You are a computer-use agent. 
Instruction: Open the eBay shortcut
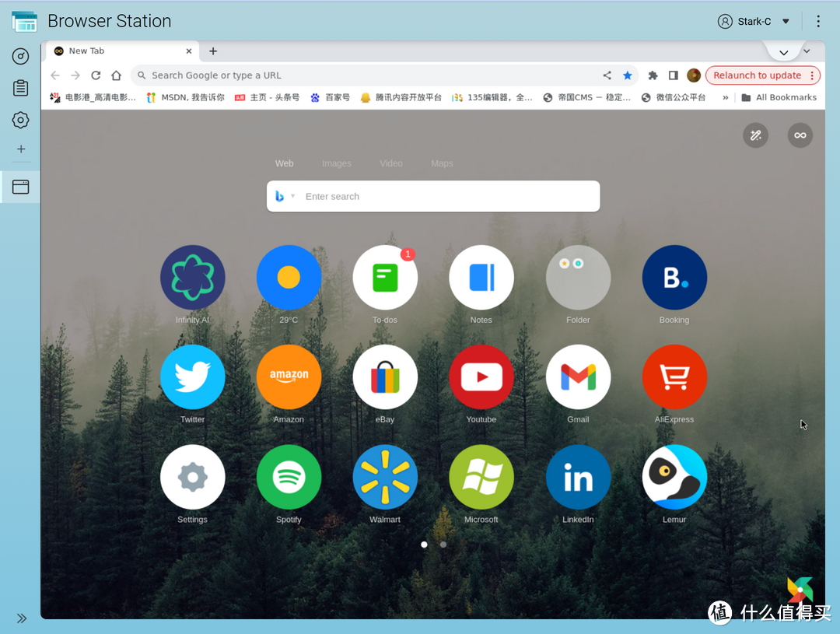tap(385, 377)
